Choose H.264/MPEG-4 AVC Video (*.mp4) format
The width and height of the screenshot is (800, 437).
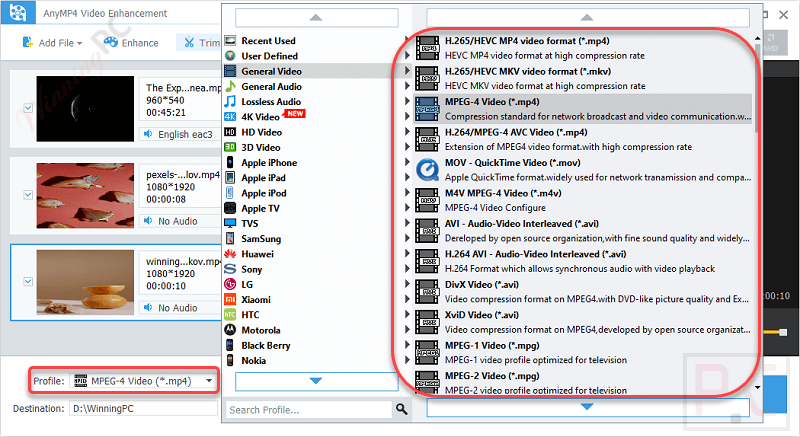pyautogui.click(x=583, y=139)
